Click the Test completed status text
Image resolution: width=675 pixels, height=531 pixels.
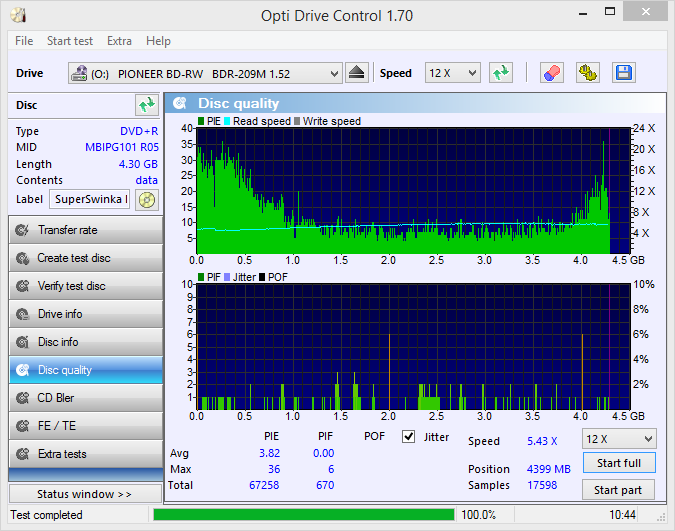pyautogui.click(x=46, y=515)
